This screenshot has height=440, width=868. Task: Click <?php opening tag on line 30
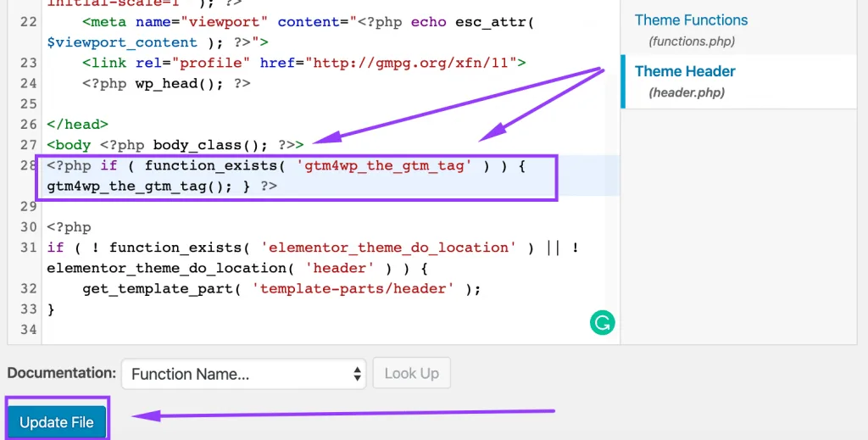point(69,227)
